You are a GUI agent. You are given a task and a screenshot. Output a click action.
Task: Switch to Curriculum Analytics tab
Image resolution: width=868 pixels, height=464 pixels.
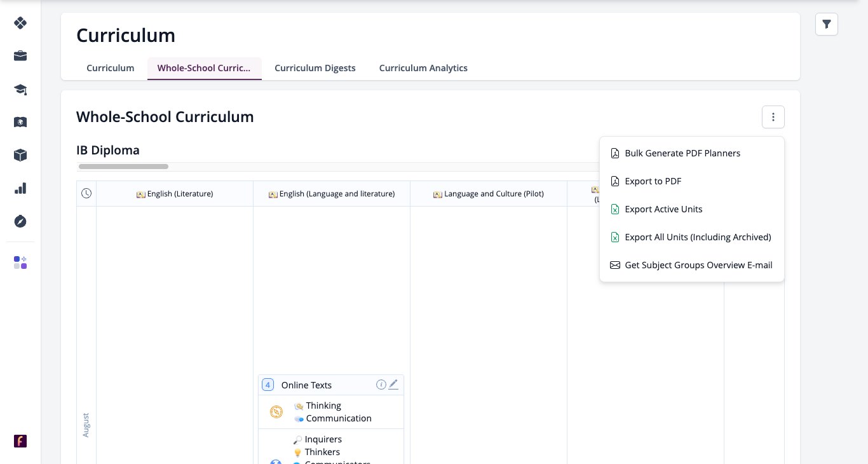tap(423, 68)
